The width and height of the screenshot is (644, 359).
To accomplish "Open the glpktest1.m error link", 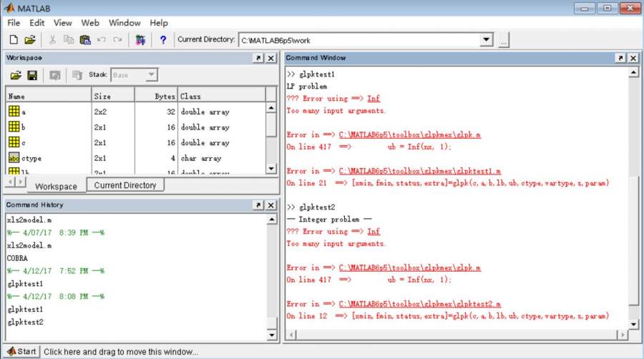I will [419, 171].
